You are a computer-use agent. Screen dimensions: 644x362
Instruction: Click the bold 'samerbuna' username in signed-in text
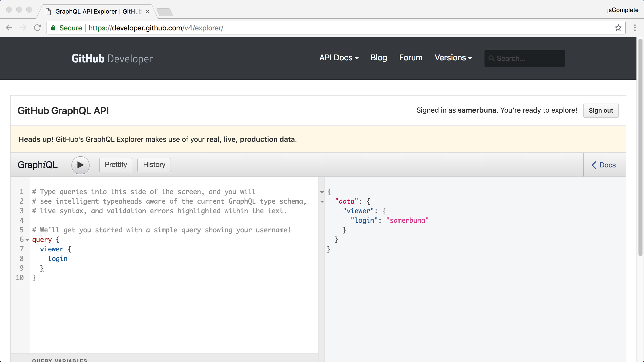coord(477,110)
